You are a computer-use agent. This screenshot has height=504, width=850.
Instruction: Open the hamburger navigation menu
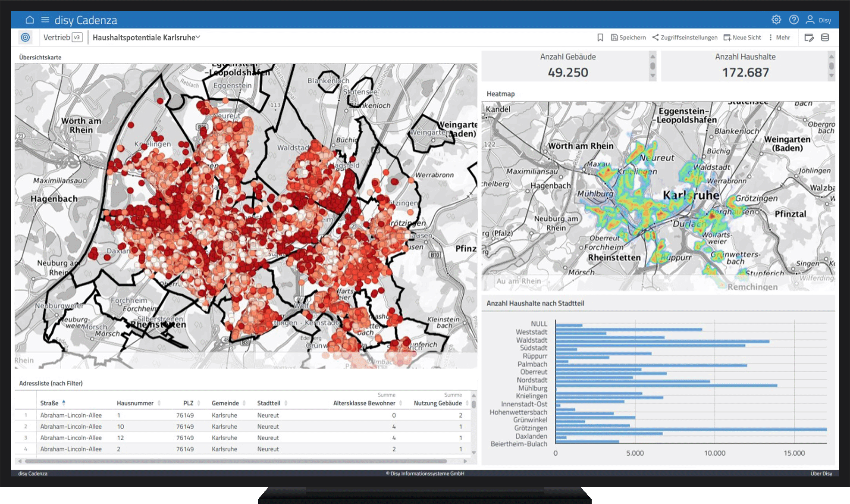45,20
